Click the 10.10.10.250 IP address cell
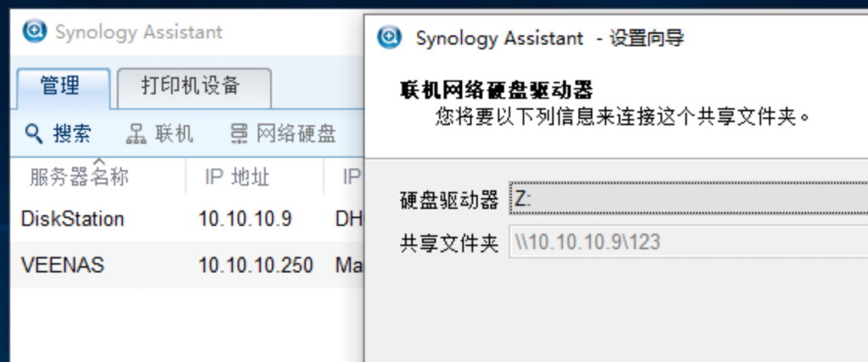The image size is (868, 362). coord(255,265)
